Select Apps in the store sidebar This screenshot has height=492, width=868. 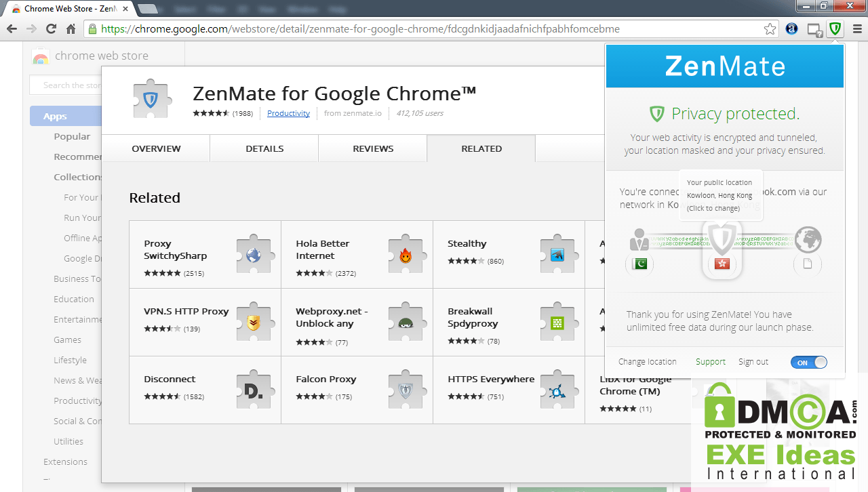coord(65,116)
